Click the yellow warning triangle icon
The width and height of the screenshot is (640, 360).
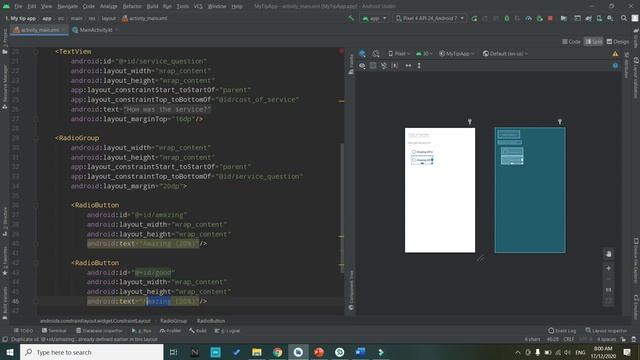pyautogui.click(x=615, y=53)
